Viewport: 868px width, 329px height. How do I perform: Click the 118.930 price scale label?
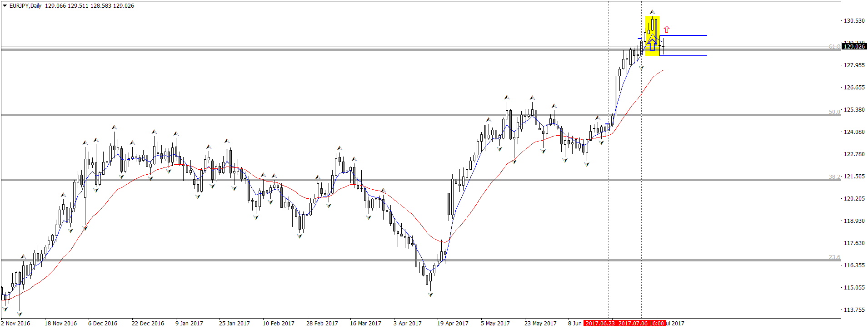(x=854, y=221)
